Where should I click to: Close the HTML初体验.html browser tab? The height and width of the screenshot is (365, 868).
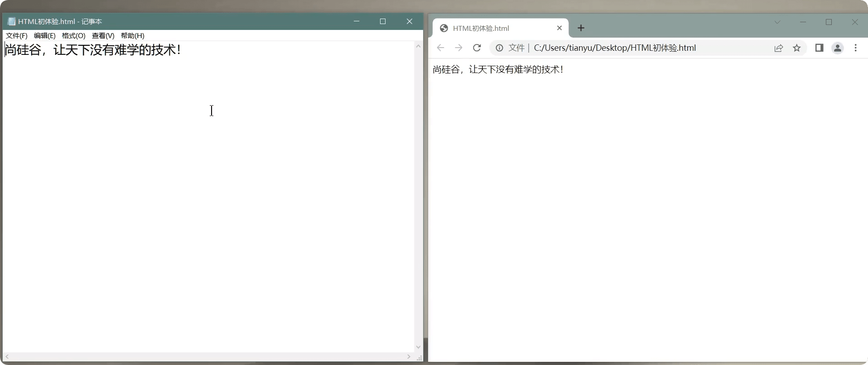coord(559,28)
